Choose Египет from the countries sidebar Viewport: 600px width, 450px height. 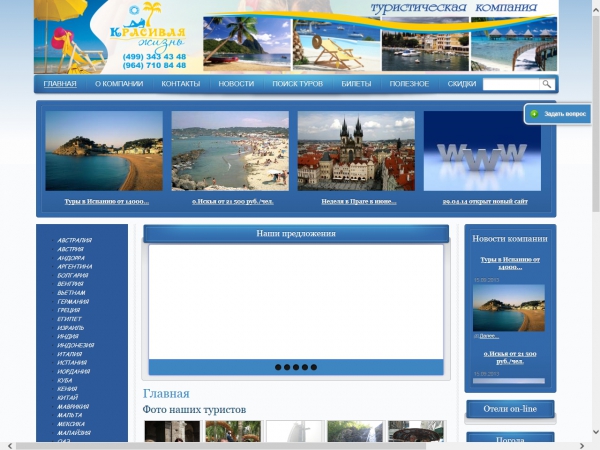(71, 319)
